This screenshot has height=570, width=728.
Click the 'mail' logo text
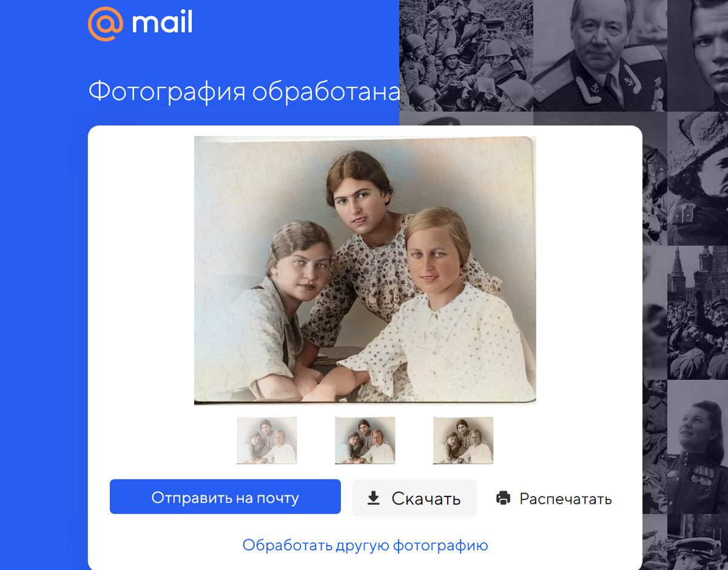tap(162, 23)
